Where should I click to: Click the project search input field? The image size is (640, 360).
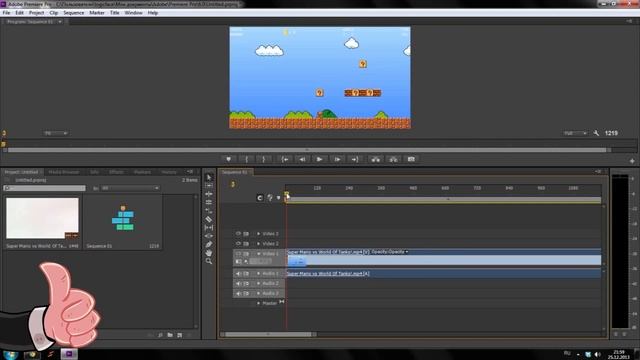click(x=44, y=188)
